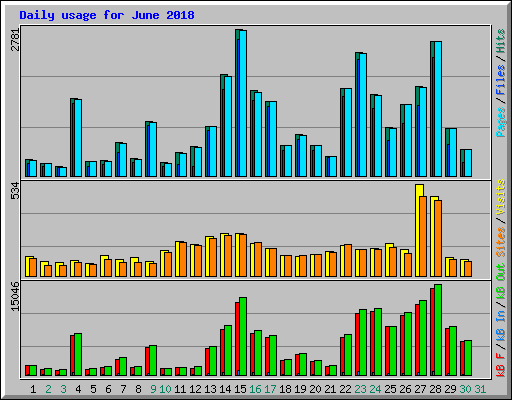Click day label 27 on the x-axis
The image size is (512, 400).
420,389
